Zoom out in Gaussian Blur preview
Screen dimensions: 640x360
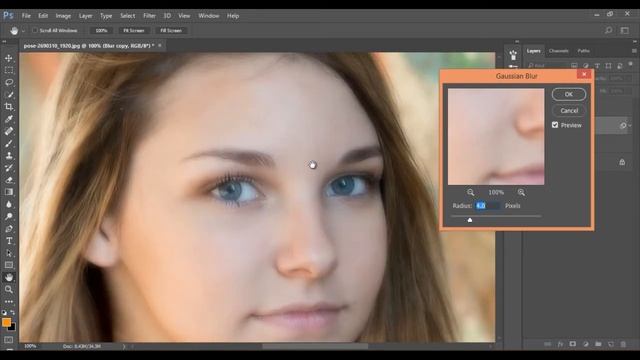[471, 192]
